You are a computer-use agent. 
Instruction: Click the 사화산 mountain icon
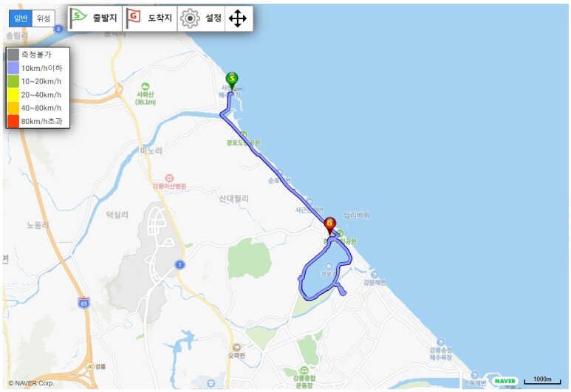pos(145,86)
